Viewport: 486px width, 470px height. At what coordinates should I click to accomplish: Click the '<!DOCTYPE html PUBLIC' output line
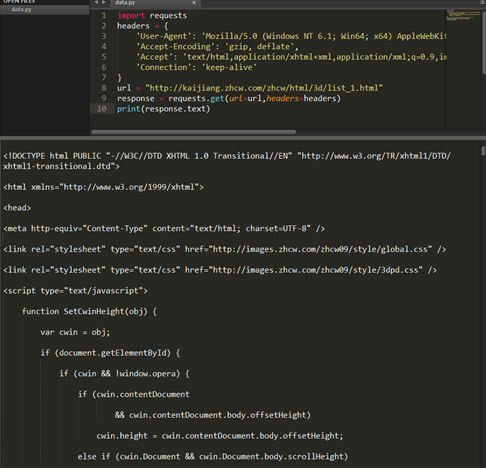227,161
